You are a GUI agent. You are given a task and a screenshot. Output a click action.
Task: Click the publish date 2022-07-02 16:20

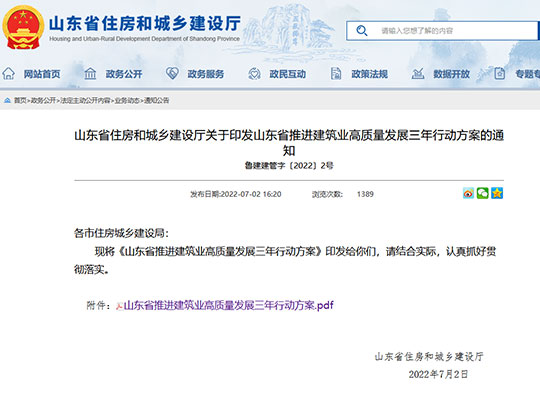coord(251,194)
